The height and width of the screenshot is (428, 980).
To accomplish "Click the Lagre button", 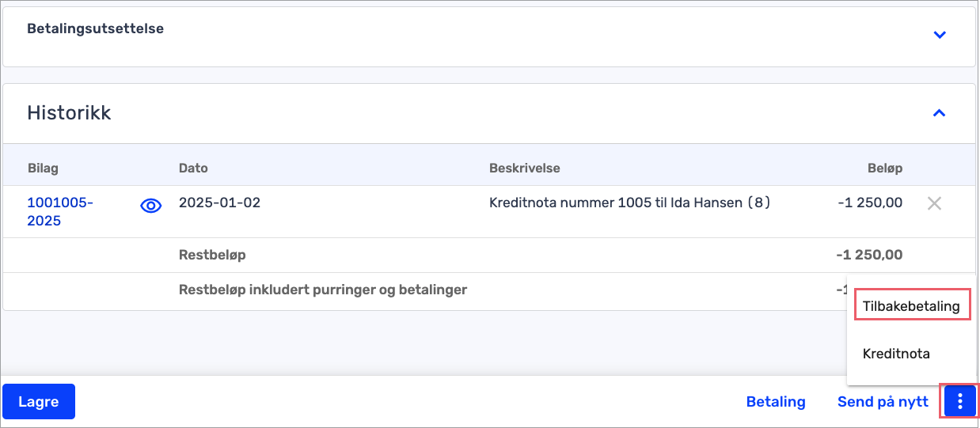I will (x=39, y=401).
